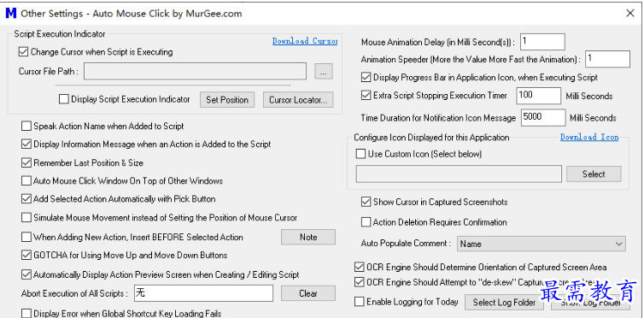
Task: Enable Display Script Execution Indicator
Action: pos(64,99)
